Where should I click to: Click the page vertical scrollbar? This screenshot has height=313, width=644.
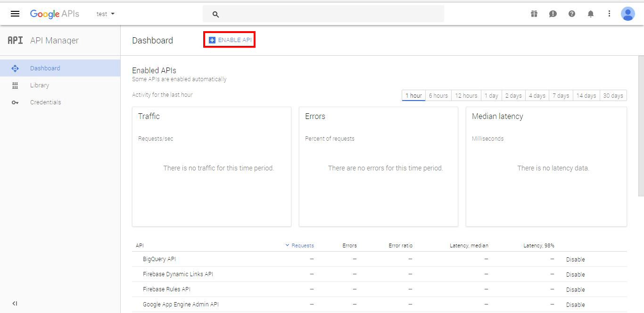coord(641,127)
